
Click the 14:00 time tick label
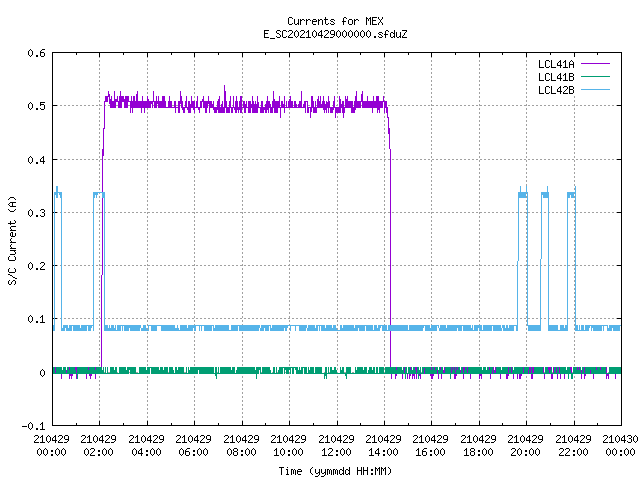[x=383, y=452]
